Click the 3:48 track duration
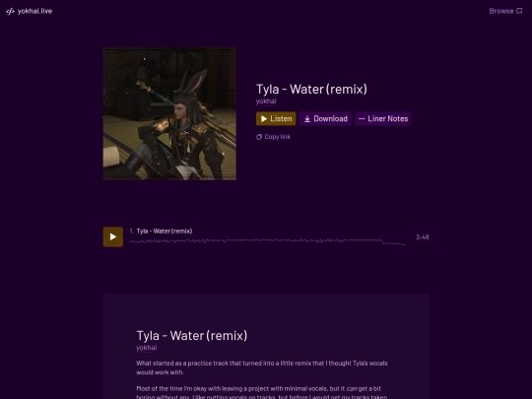The image size is (532, 399). [423, 237]
